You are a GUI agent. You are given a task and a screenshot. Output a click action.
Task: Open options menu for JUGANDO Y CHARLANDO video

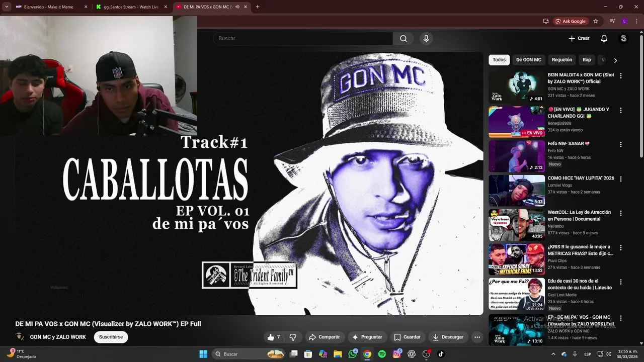[x=620, y=110]
